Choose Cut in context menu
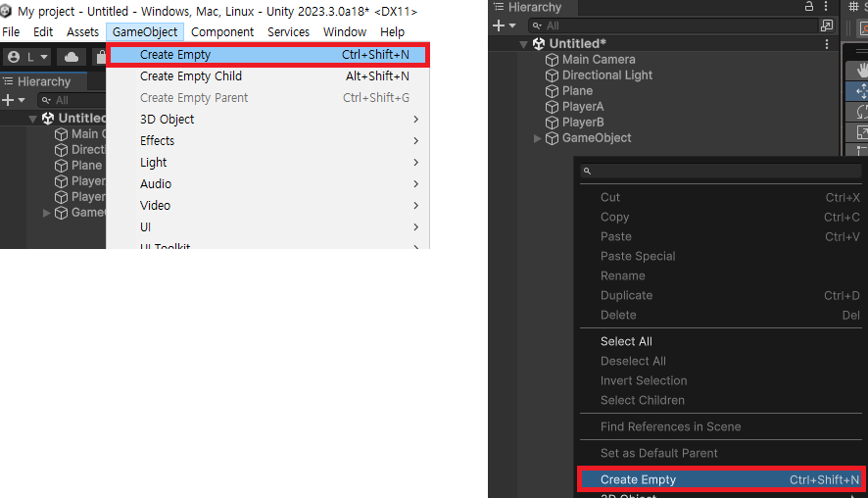This screenshot has width=868, height=498. click(x=721, y=197)
